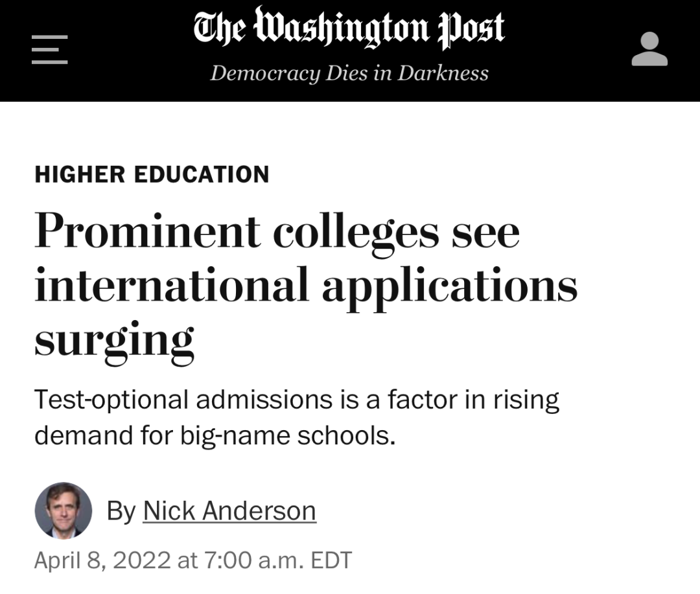Click the "international applications" headline line
The image size is (700, 594).
(305, 285)
